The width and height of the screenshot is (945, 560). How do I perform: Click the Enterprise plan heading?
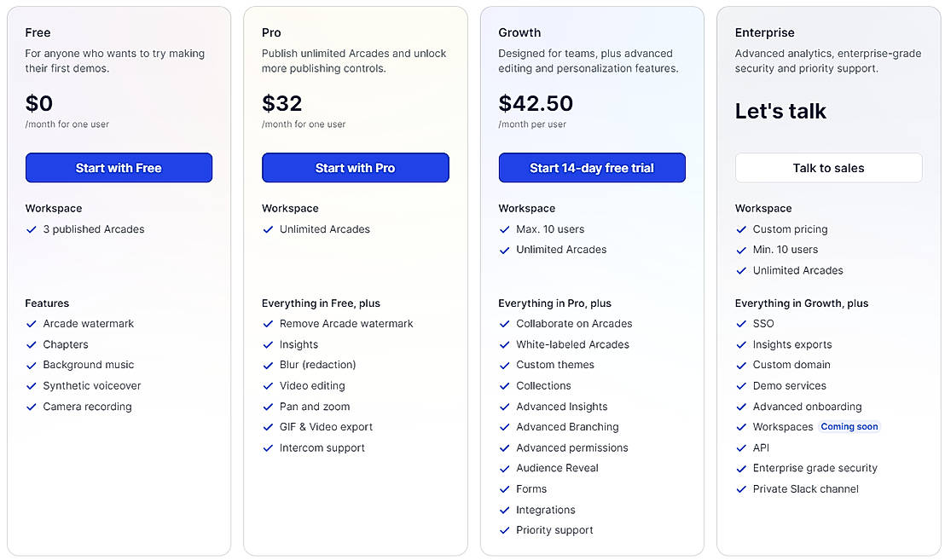click(x=764, y=32)
